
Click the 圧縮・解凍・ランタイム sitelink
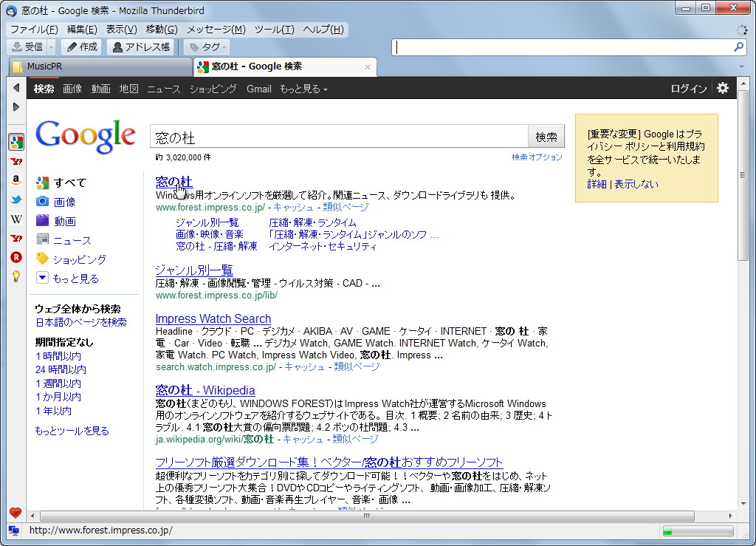312,223
